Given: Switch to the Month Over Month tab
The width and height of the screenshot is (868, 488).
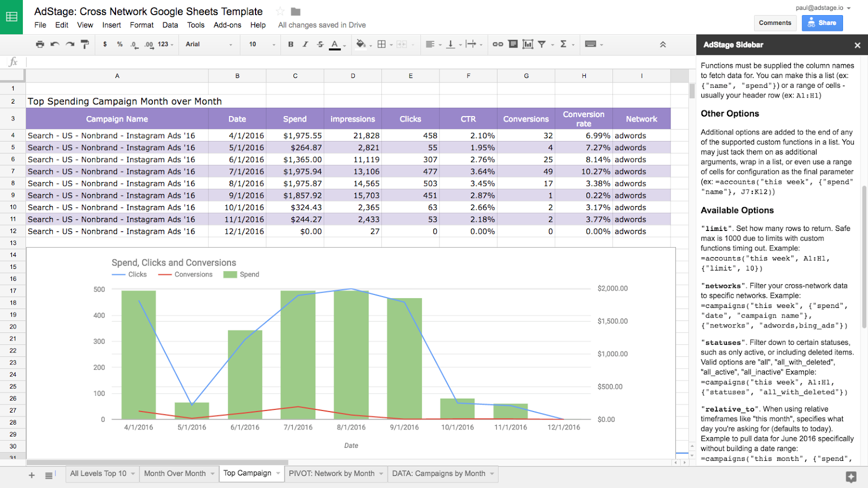Looking at the screenshot, I should tap(175, 473).
